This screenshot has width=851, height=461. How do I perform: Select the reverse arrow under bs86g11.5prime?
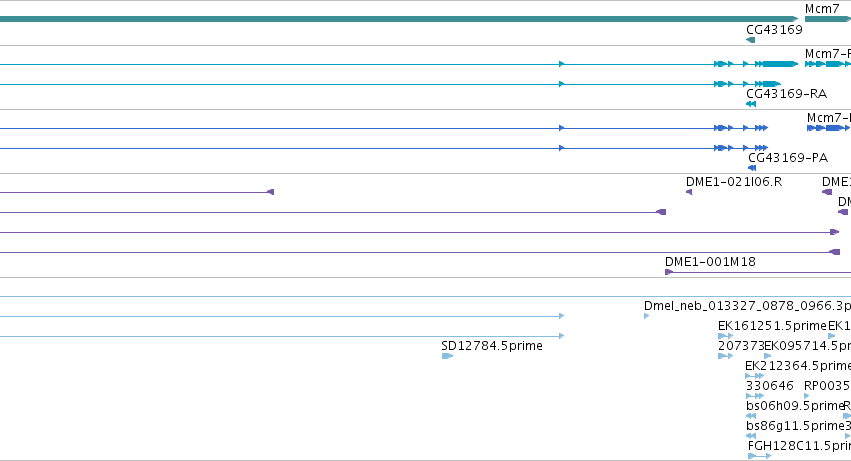pyautogui.click(x=751, y=436)
